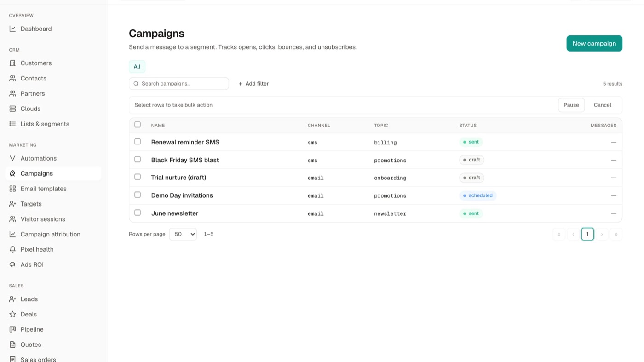Click the search magnifier icon
This screenshot has width=644, height=362.
click(136, 84)
